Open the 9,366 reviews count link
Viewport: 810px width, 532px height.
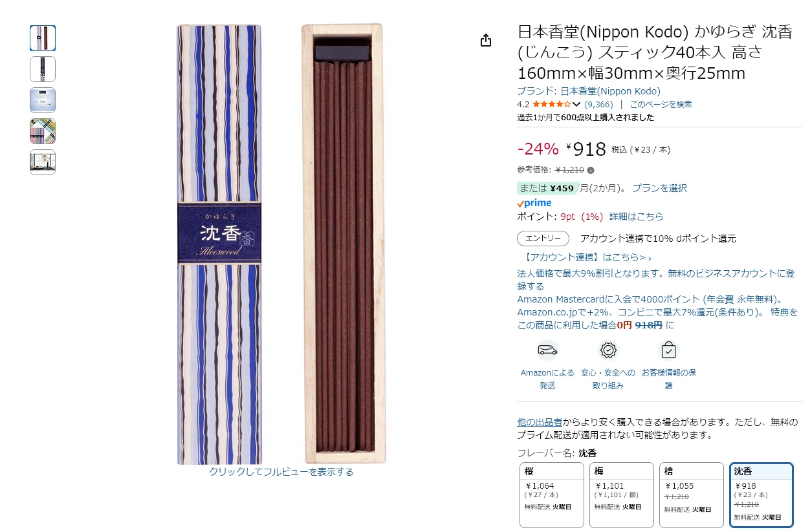[598, 104]
